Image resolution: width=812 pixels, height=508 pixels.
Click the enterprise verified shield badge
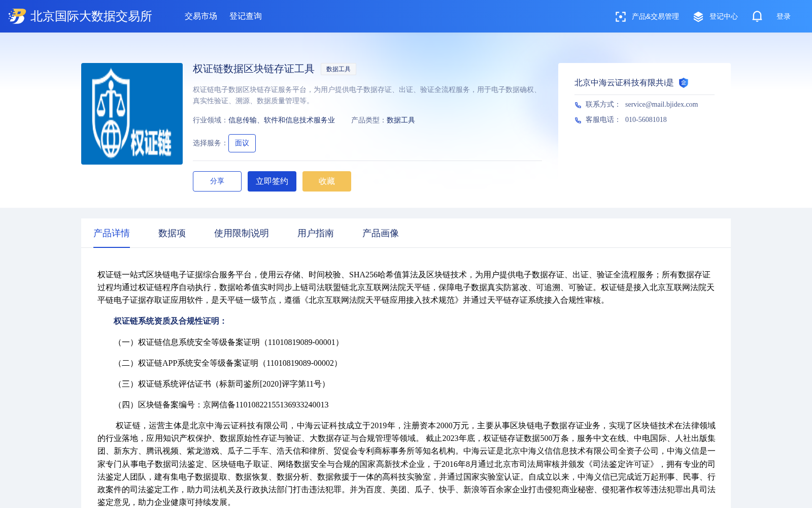click(x=684, y=83)
